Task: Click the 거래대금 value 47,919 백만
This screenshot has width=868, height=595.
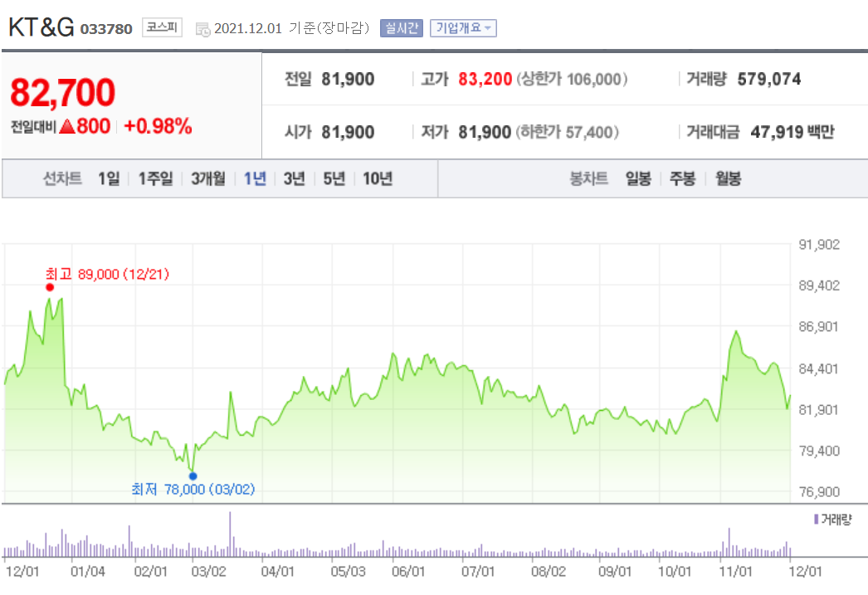Action: pyautogui.click(x=792, y=132)
